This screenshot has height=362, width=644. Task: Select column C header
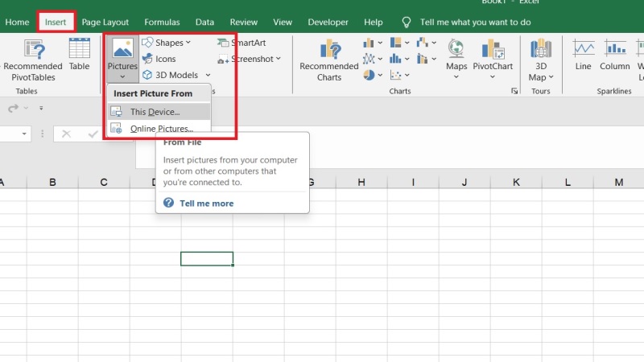click(104, 183)
